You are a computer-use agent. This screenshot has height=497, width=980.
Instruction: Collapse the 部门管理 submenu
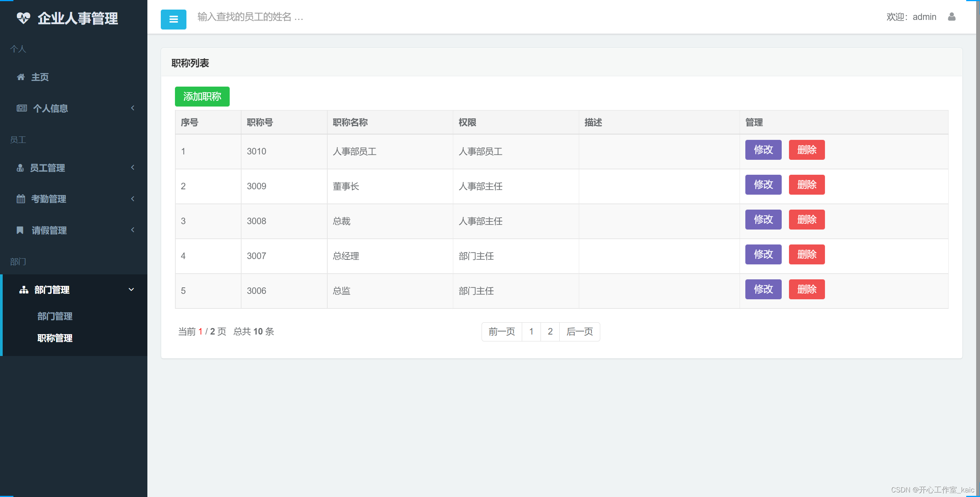131,290
